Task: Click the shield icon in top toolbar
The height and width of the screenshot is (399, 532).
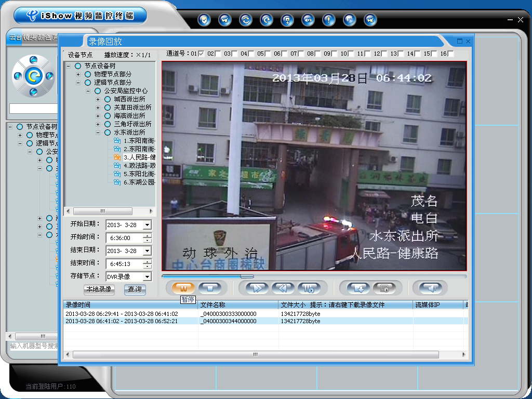Action: [205, 20]
